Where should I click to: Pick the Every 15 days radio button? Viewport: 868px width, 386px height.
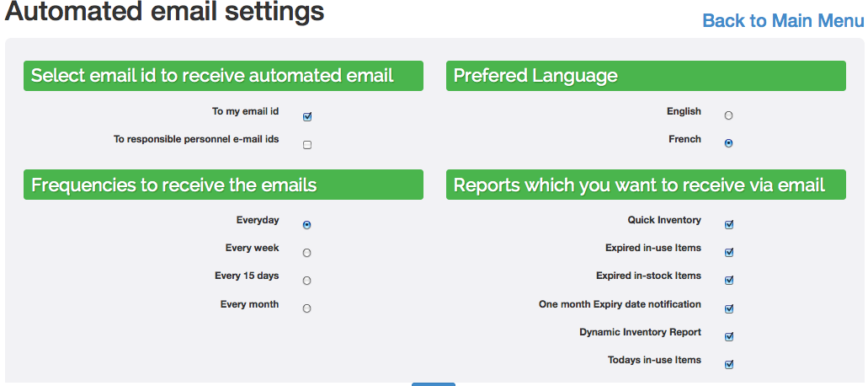coord(306,281)
